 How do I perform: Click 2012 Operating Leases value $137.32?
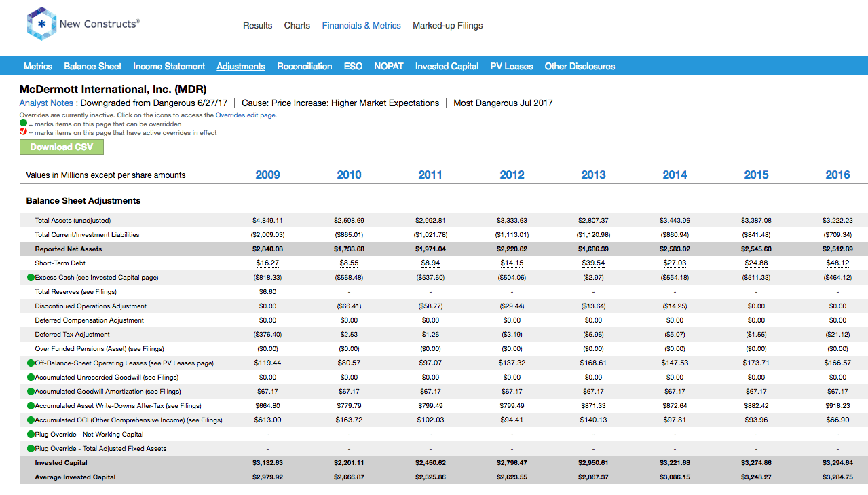coord(512,363)
